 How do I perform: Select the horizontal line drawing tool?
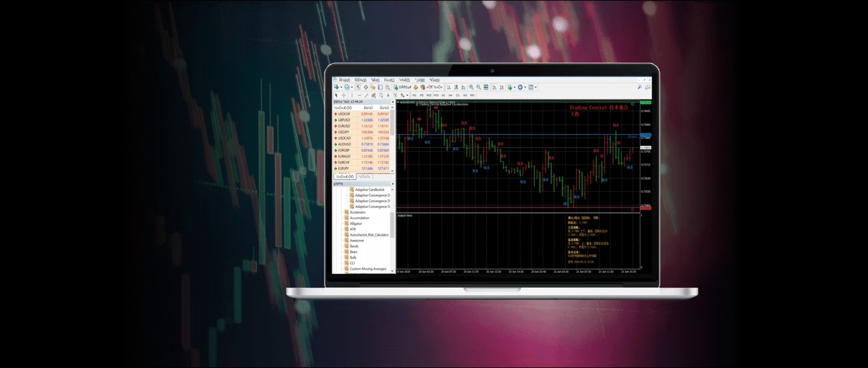point(359,96)
